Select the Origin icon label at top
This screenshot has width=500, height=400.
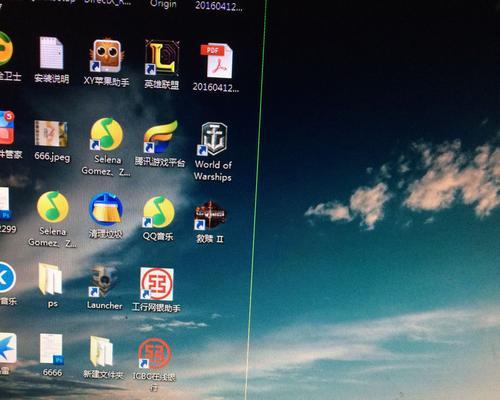163,4
